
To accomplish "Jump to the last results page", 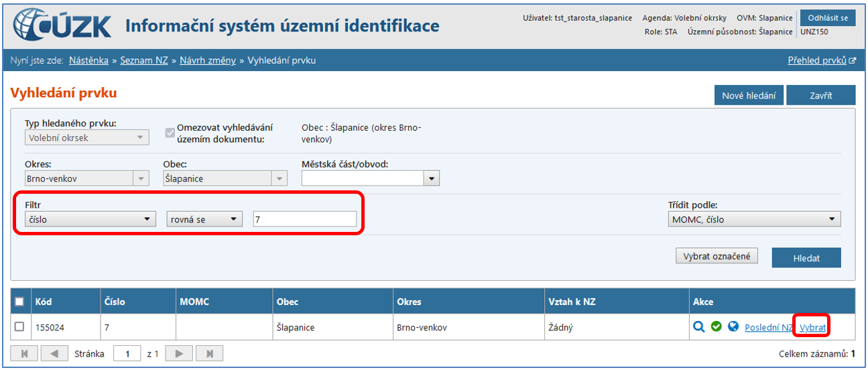I will click(x=209, y=353).
